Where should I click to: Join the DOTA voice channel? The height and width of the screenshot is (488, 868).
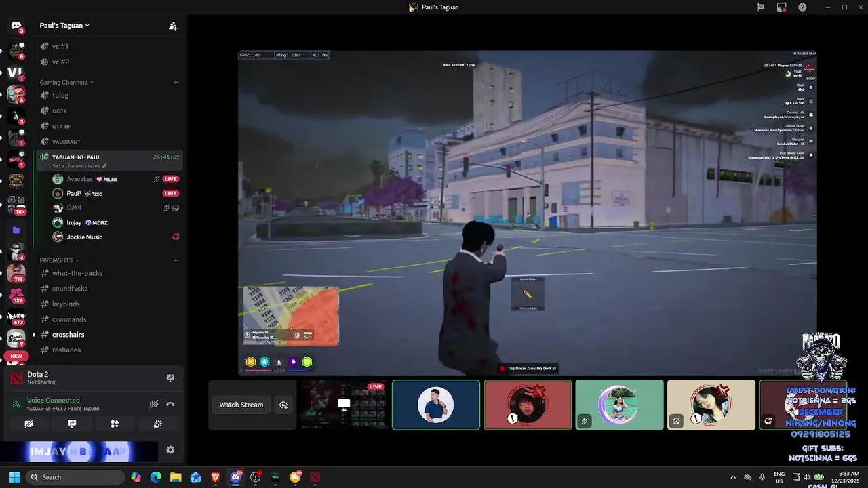tap(108, 110)
